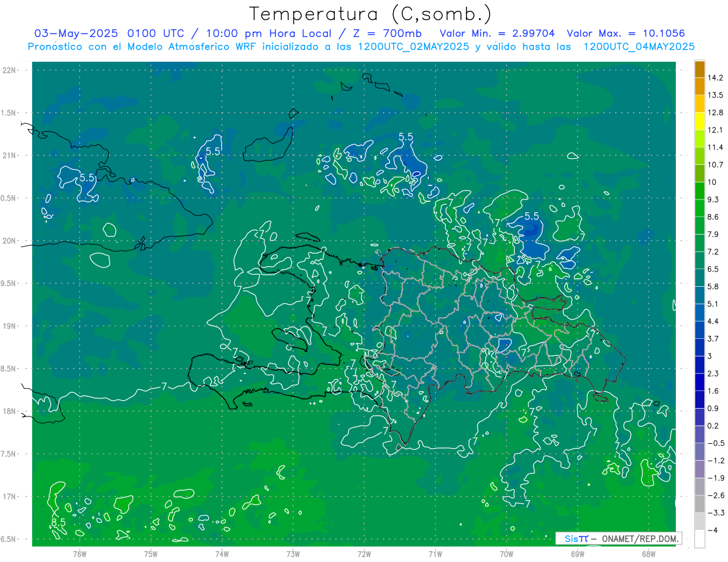The image size is (728, 562).
Task: Click the "20N" latitude axis label
Action: [10, 241]
